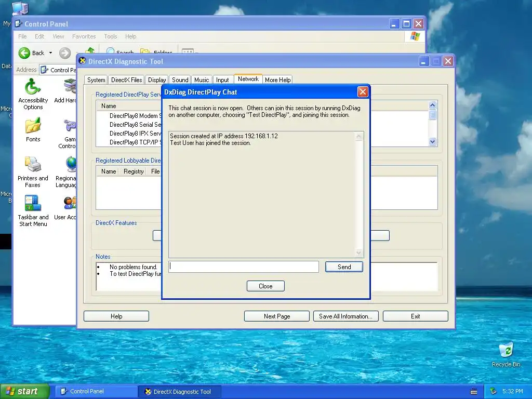Click the Start button

click(24, 392)
